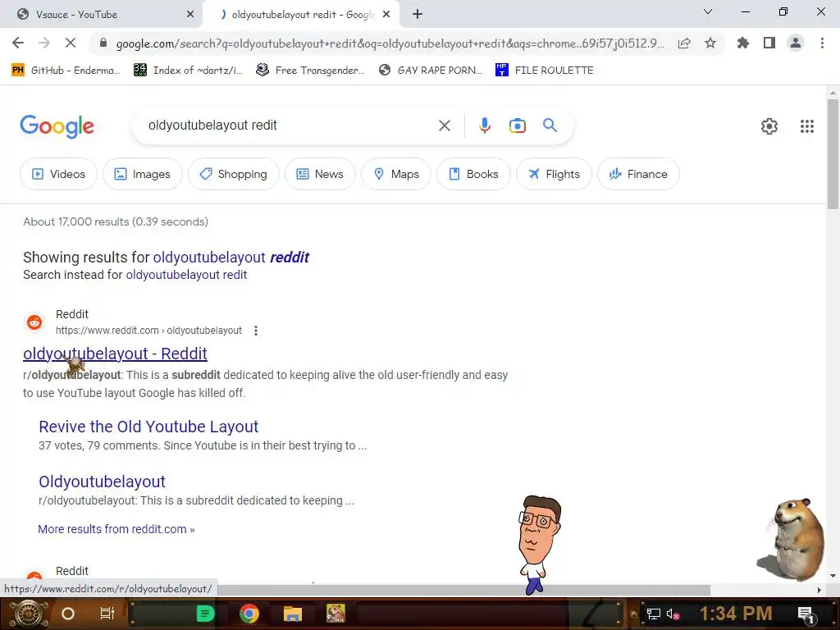Click the 1:34 PM taskbar clock
Viewport: 840px width, 630px height.
(736, 614)
